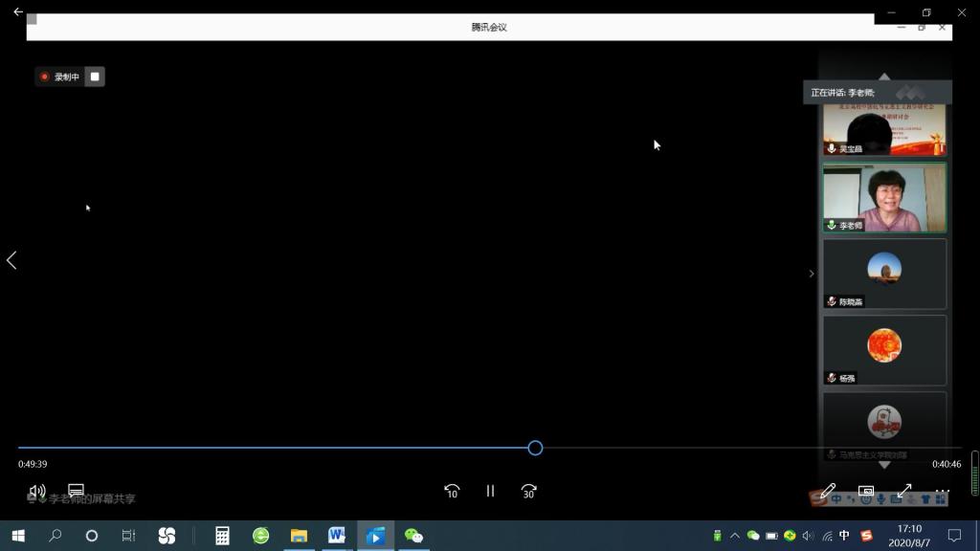The width and height of the screenshot is (980, 551).
Task: Click the video progress slider handle
Action: tap(535, 448)
